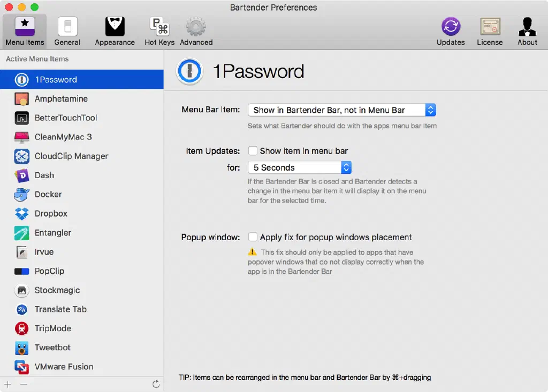Switch to the General tab
548x392 pixels.
[67, 31]
